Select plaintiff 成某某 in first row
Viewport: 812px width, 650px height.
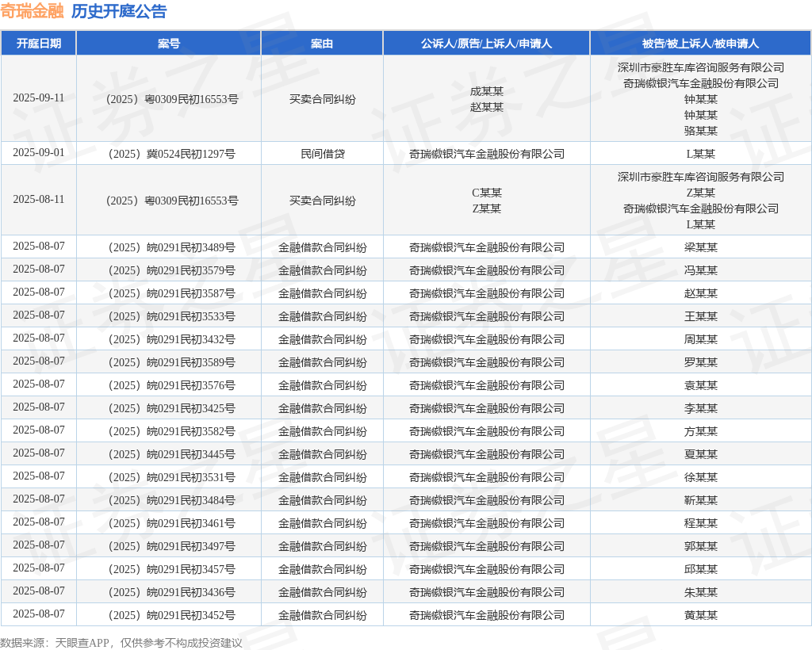pos(486,91)
